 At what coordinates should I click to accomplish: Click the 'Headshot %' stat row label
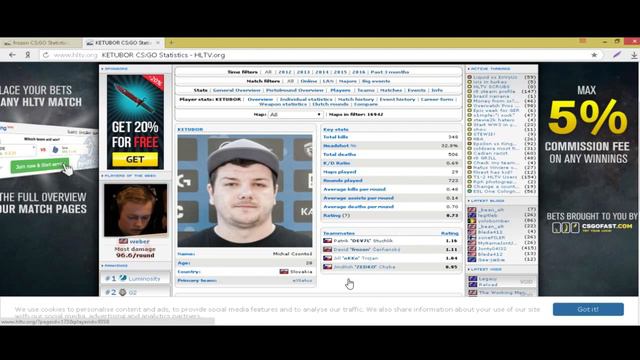[x=340, y=146]
